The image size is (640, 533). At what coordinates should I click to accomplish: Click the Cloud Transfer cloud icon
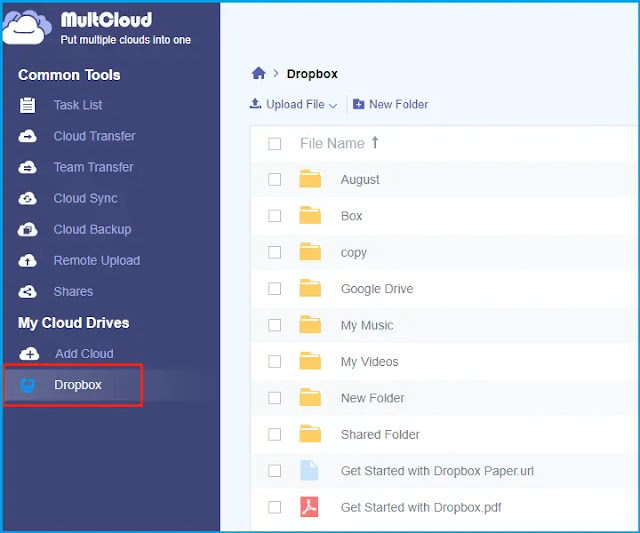click(x=27, y=136)
